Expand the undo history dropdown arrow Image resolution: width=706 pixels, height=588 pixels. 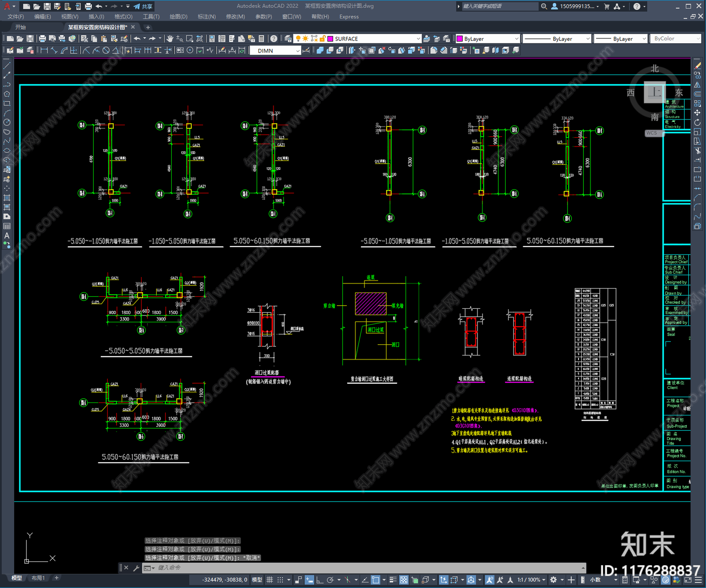pyautogui.click(x=106, y=6)
